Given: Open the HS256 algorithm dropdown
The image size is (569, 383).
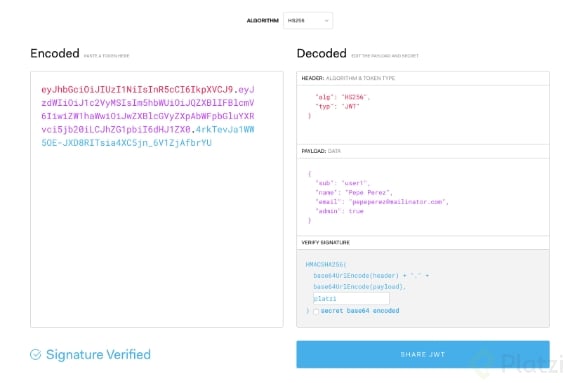Looking at the screenshot, I should tap(308, 21).
